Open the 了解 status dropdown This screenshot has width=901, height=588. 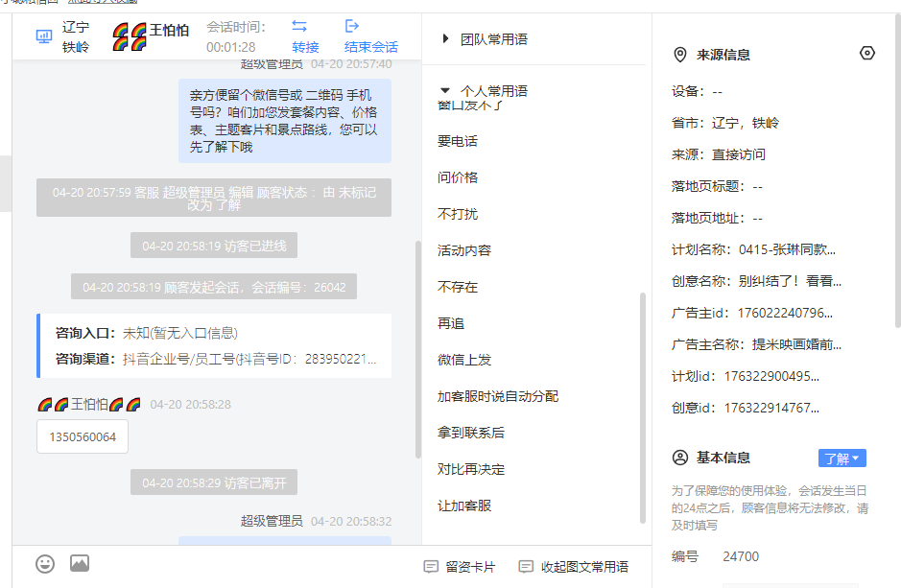click(x=842, y=459)
